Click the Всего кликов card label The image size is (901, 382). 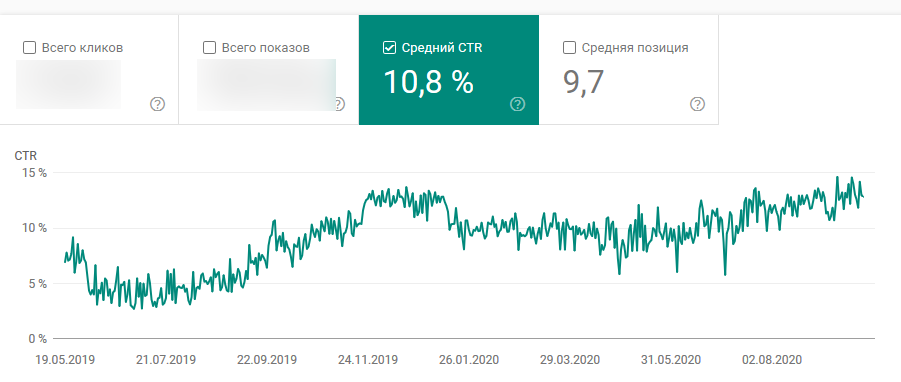83,48
